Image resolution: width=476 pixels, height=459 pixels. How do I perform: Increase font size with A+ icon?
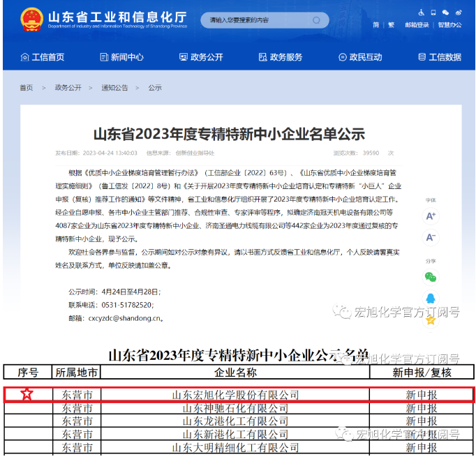431,216
